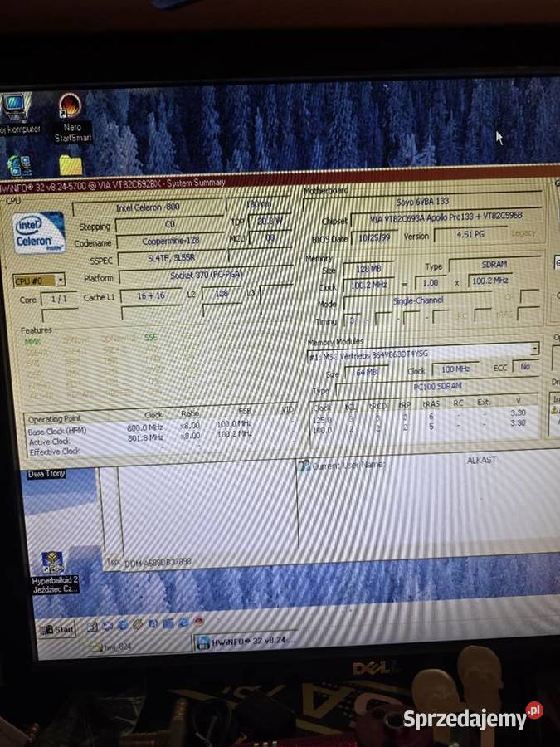Open the yellow folder on the desktop
Screen dimensions: 560x747
tap(71, 165)
